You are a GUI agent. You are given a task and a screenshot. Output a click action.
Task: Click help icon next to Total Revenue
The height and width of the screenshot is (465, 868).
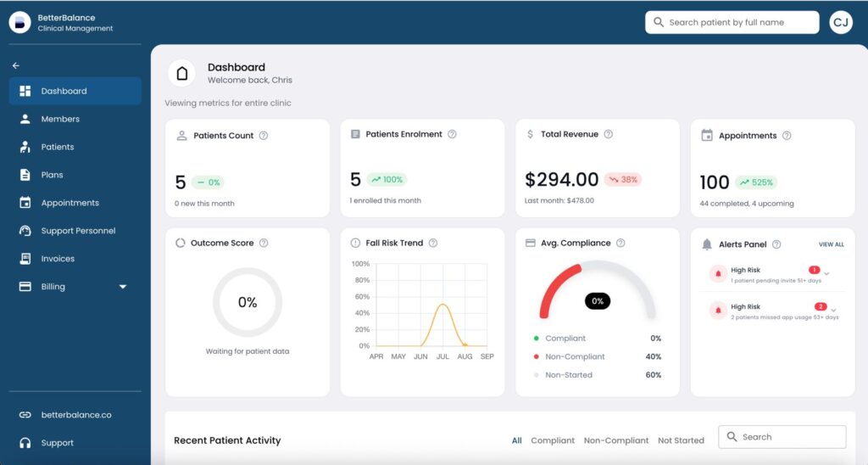pyautogui.click(x=608, y=134)
